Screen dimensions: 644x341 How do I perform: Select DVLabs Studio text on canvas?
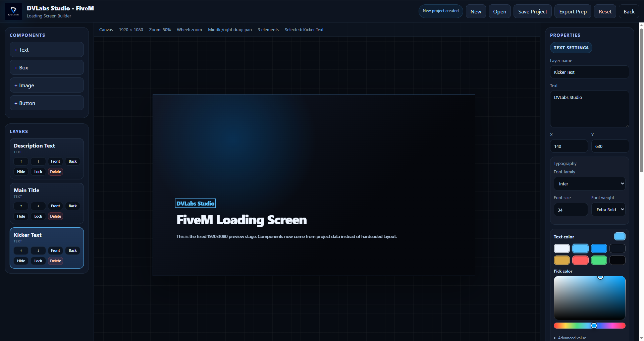pos(195,204)
